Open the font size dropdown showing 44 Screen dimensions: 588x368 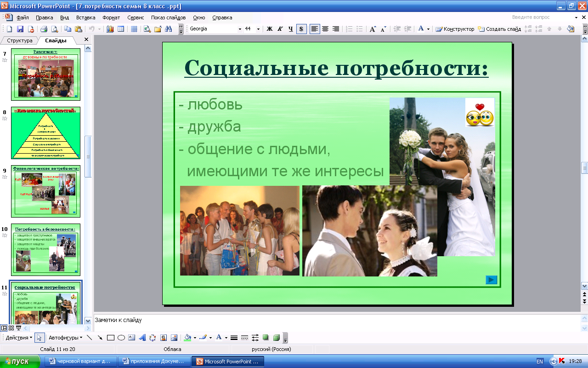pos(258,29)
